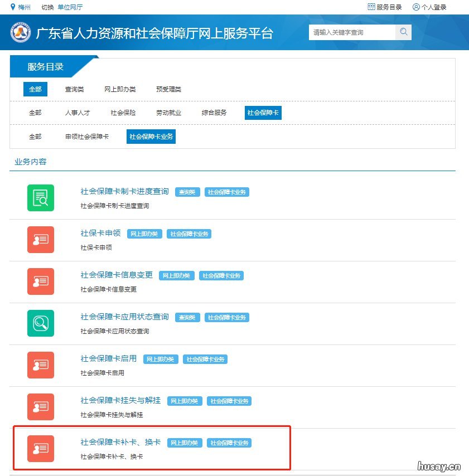469x476 pixels.
Task: Click the 网上即办类 tag beside 社保卡申领
Action: [x=144, y=234]
